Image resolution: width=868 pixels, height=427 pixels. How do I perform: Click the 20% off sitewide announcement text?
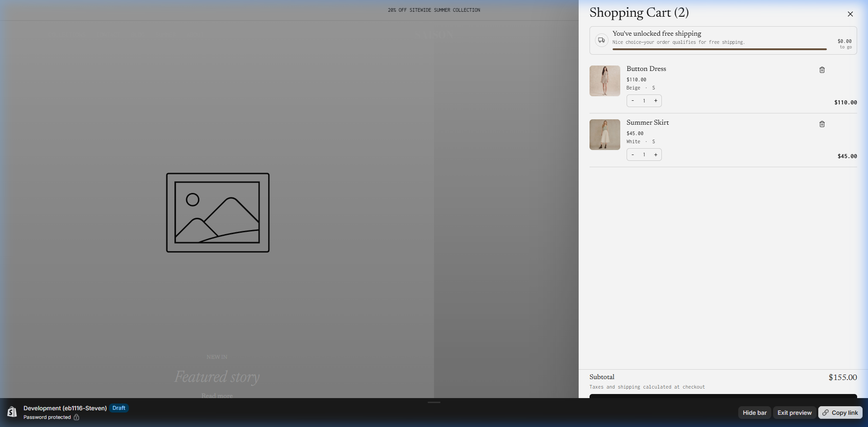[434, 10]
